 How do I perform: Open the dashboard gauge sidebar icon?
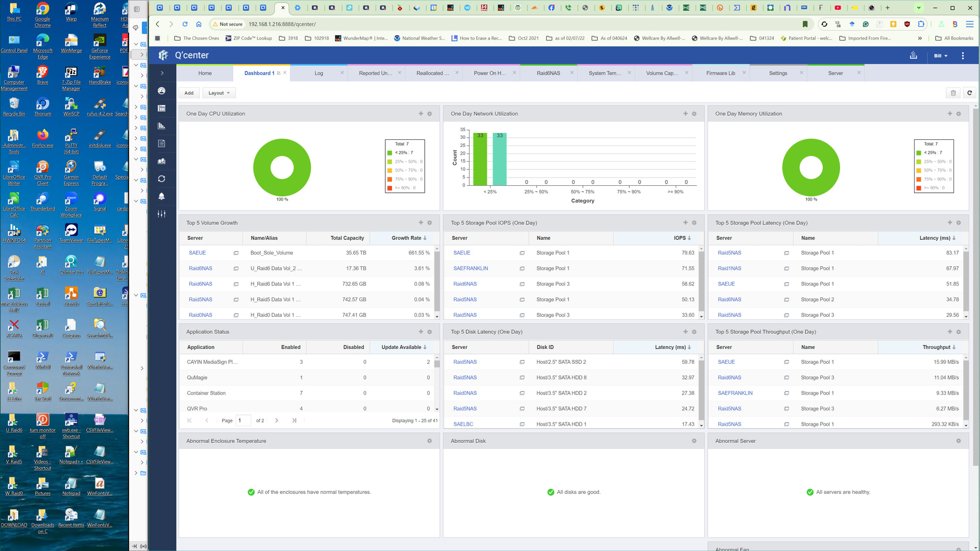click(162, 91)
